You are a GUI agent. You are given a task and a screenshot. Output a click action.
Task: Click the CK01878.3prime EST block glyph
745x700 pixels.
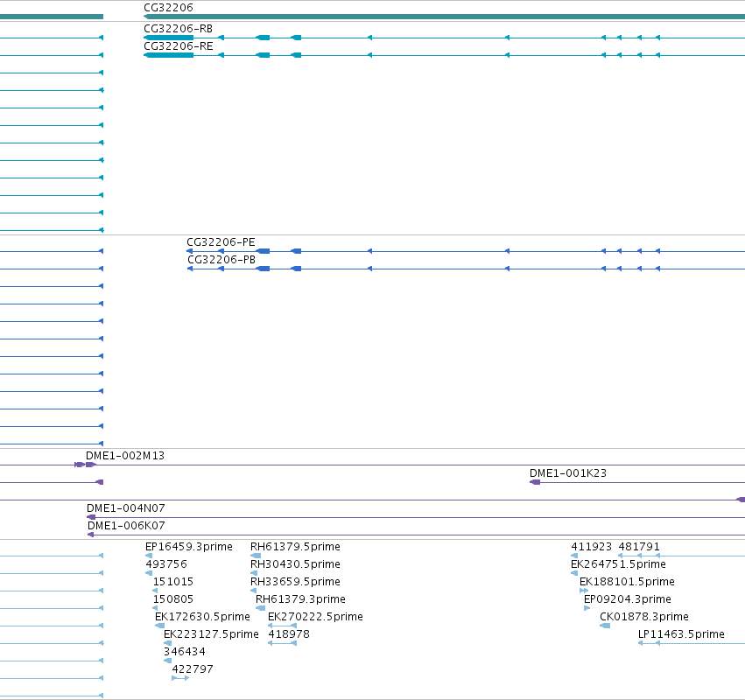click(x=605, y=626)
